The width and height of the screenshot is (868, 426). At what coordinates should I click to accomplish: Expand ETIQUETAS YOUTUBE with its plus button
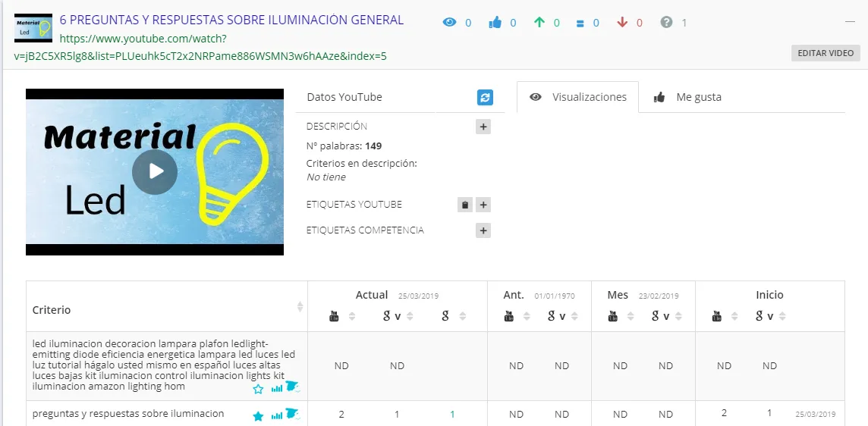pyautogui.click(x=483, y=205)
